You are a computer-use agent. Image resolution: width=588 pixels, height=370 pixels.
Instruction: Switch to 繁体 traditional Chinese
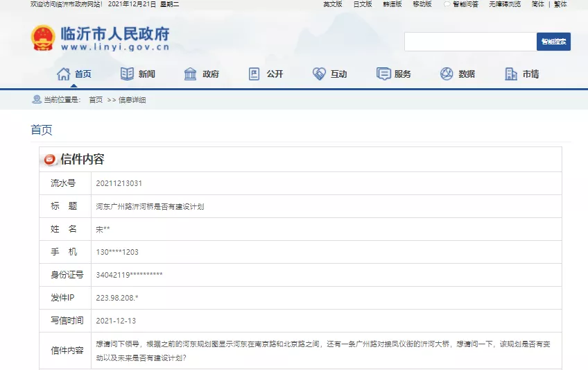(x=560, y=4)
